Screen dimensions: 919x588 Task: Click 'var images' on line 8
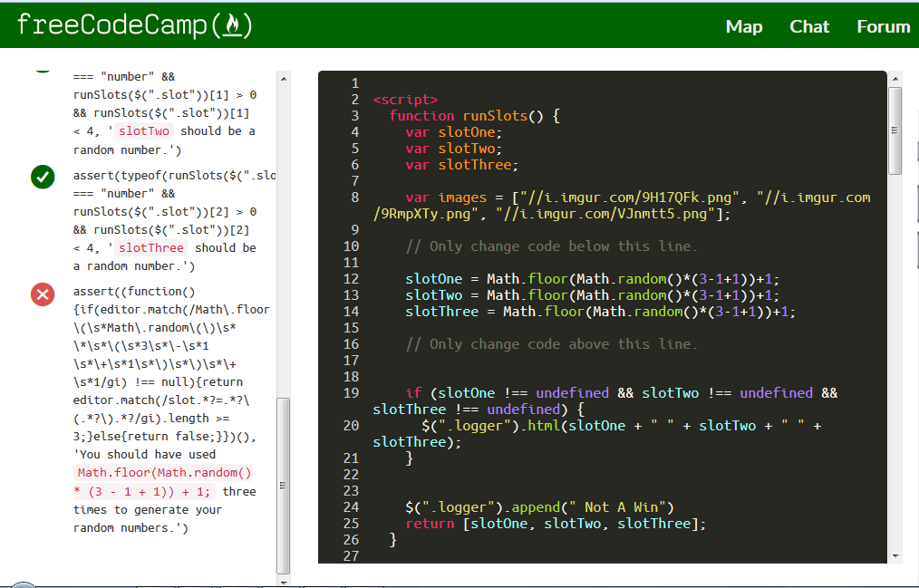(446, 198)
